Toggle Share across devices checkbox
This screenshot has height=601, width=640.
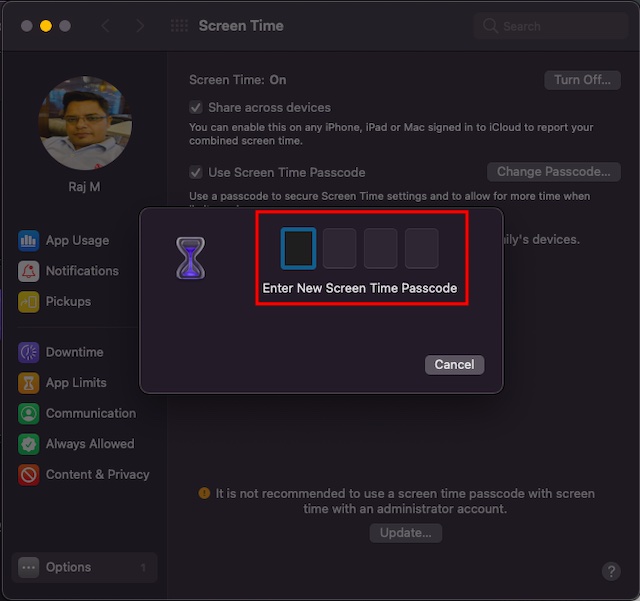tap(196, 108)
